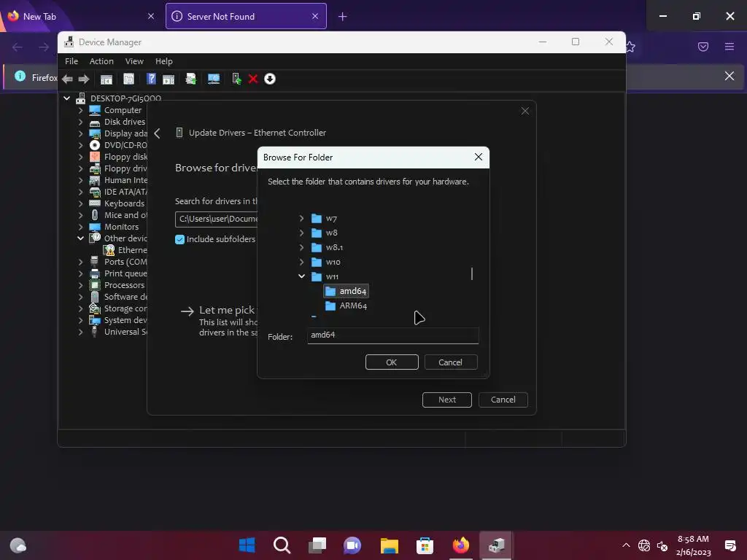Collapse the DESKTOP-7GI5OQO root node

point(66,98)
